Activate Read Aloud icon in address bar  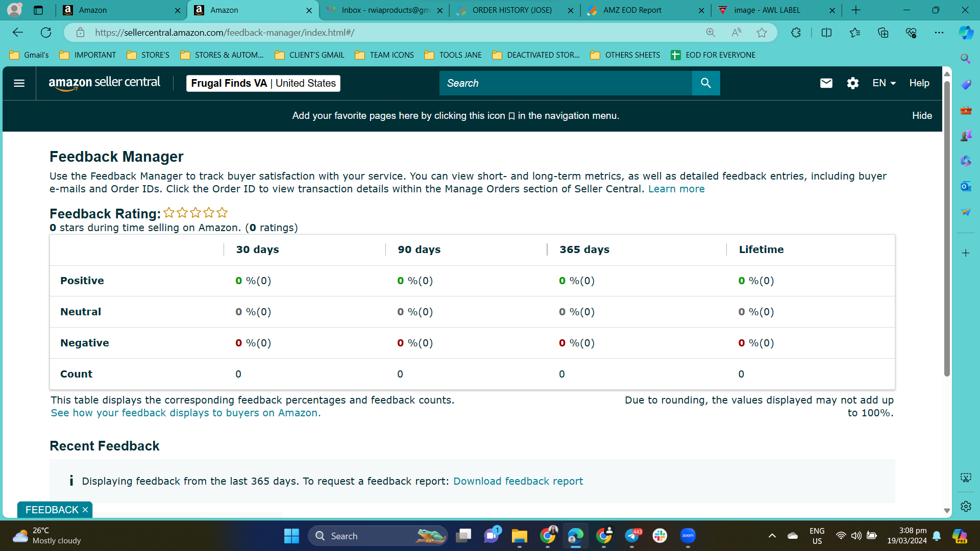click(x=736, y=33)
